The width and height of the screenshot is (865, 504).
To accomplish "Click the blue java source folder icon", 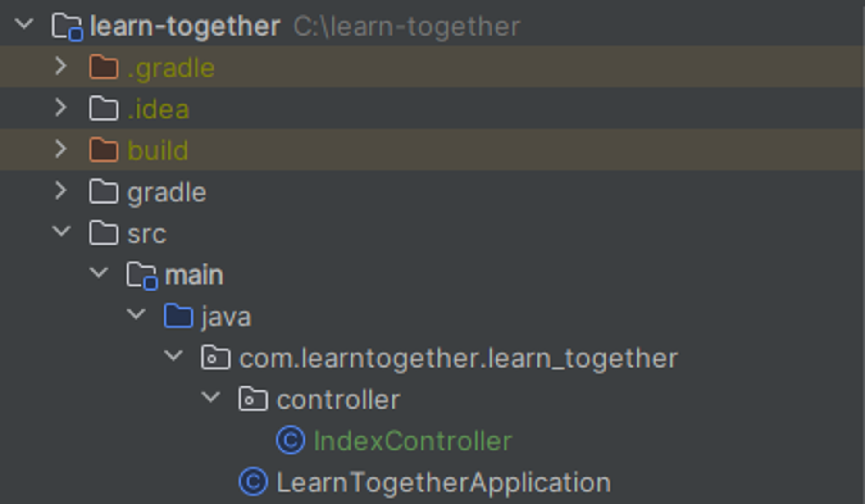I will 178,316.
